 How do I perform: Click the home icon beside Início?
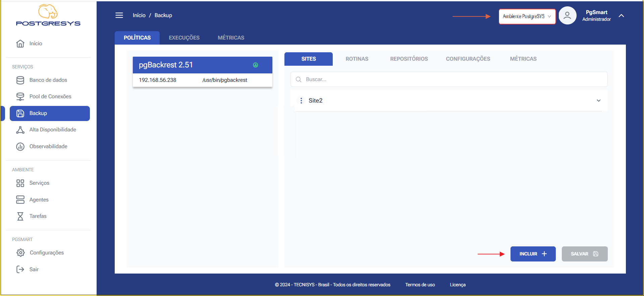click(x=20, y=44)
